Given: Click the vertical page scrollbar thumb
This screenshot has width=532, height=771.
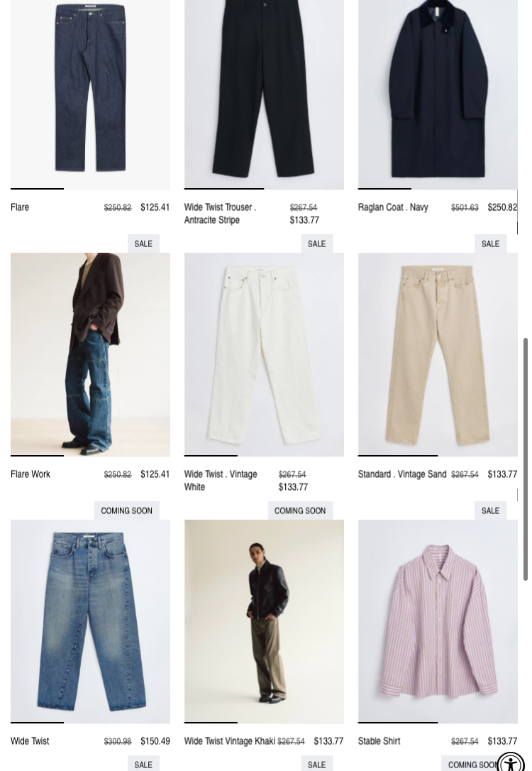Looking at the screenshot, I should click(525, 459).
